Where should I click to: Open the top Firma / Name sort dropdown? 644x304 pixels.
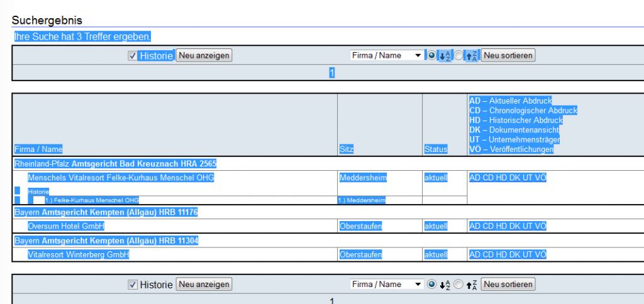(386, 55)
